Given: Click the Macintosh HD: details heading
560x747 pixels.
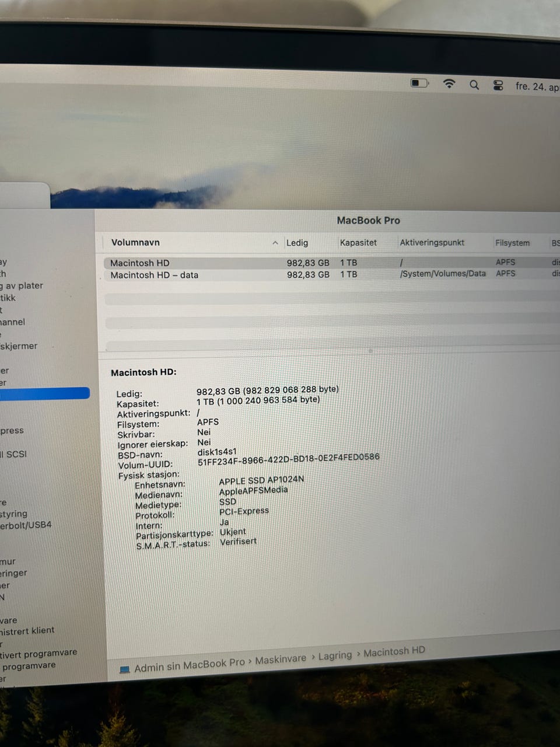Looking at the screenshot, I should coord(143,372).
